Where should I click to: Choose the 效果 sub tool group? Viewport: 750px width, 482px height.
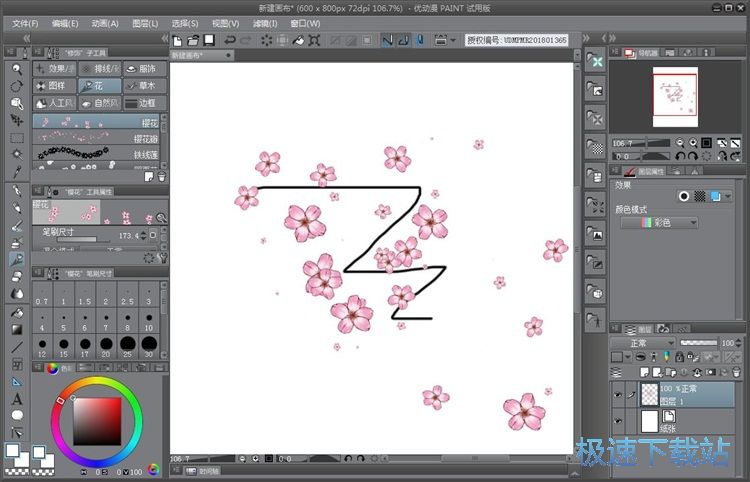point(55,69)
